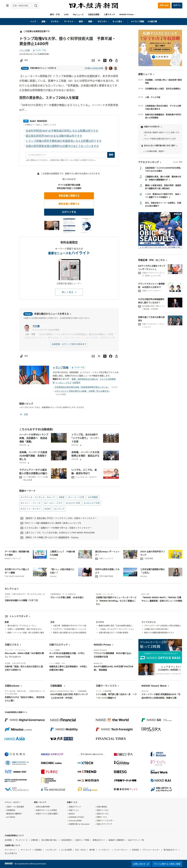Expand the オピニオン navigation dropdown
Screen dimensions: 187x868
pos(103,22)
